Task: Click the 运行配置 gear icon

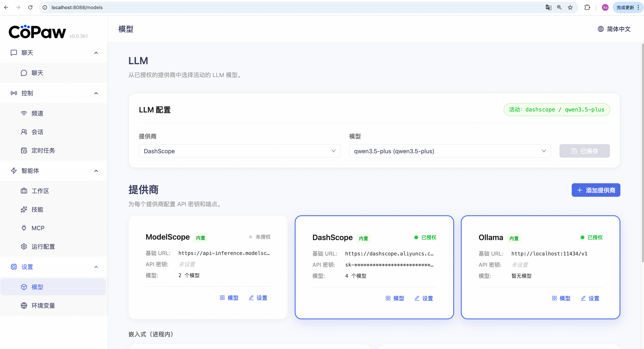Action: click(24, 247)
